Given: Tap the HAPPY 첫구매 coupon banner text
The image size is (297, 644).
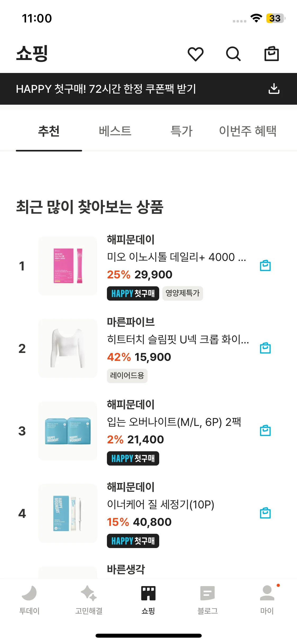Looking at the screenshot, I should coord(106,89).
